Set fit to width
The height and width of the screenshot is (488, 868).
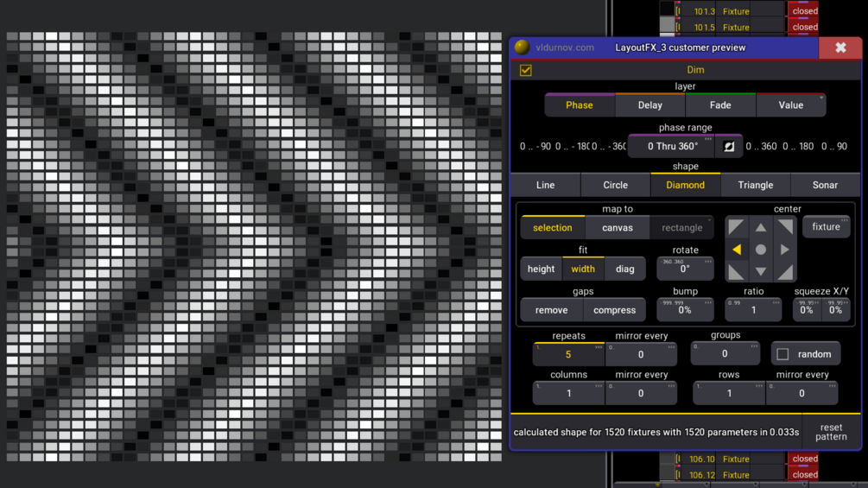[x=583, y=269]
